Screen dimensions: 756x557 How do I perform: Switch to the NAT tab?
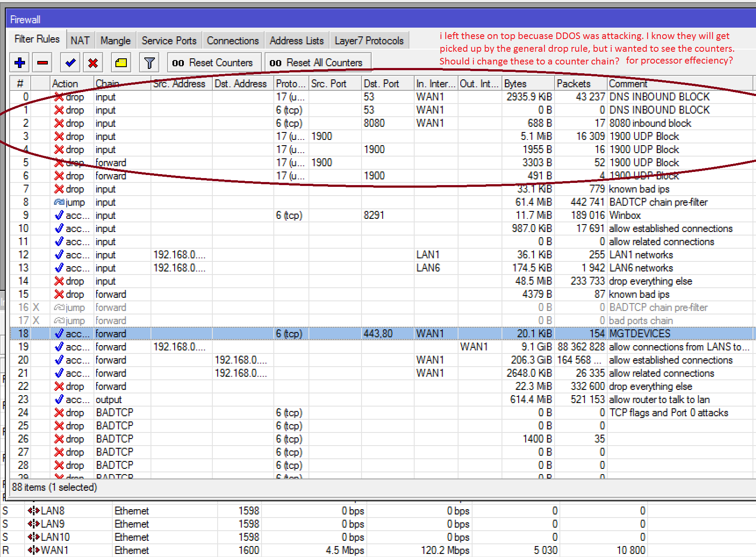coord(80,41)
